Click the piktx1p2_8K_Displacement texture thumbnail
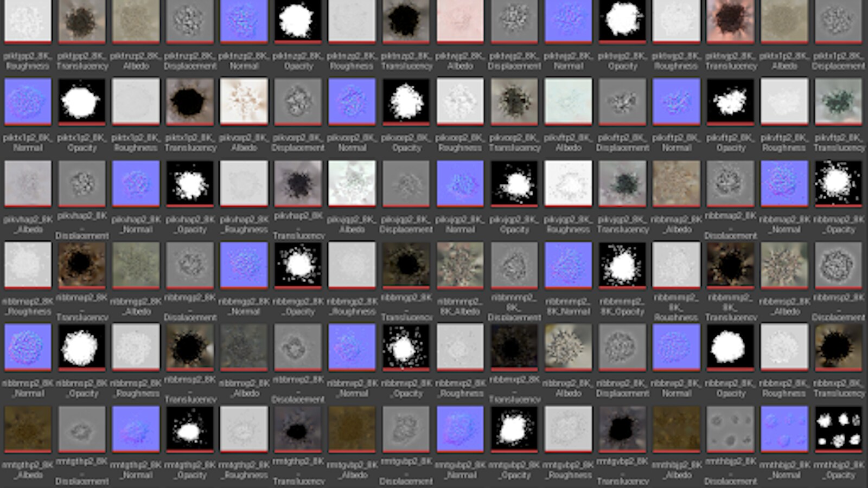Image resolution: width=868 pixels, height=488 pixels. pos(838,21)
